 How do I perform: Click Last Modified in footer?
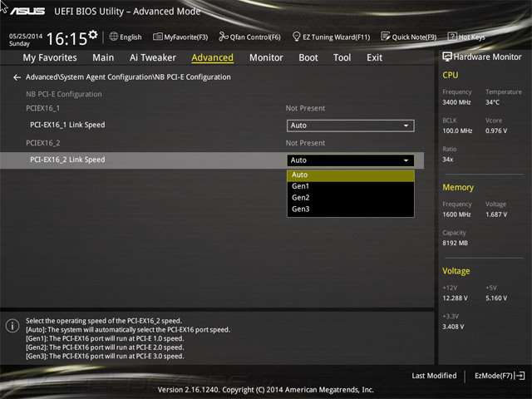(434, 376)
